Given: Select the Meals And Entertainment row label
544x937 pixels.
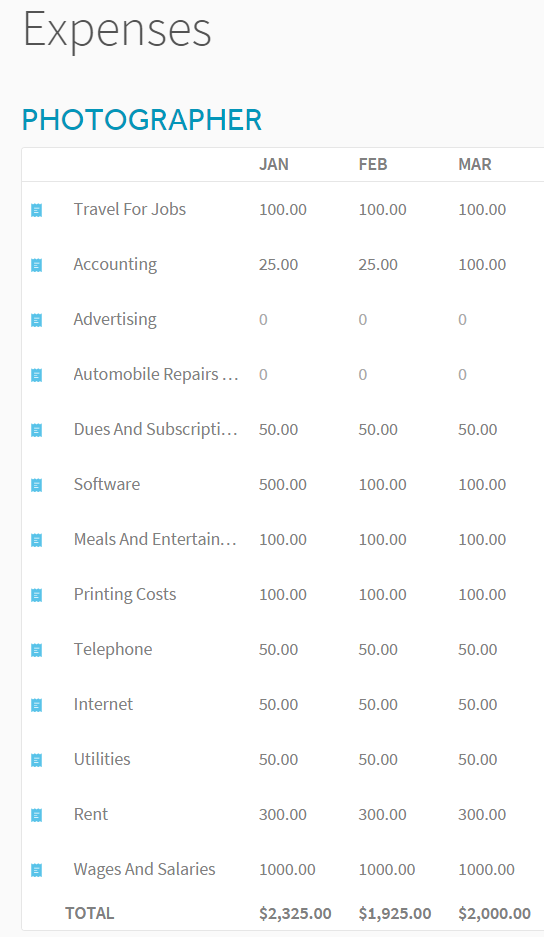Looking at the screenshot, I should 155,539.
